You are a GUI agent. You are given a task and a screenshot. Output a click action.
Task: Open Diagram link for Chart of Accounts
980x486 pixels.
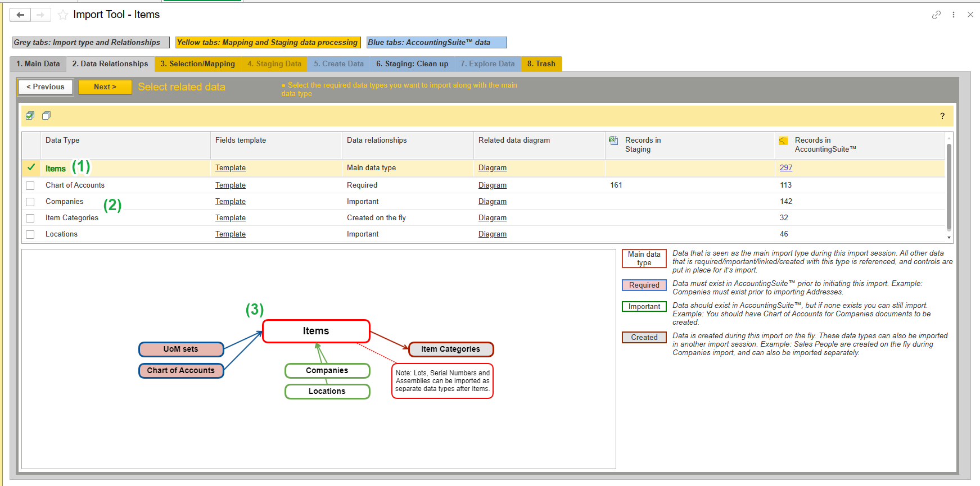493,185
